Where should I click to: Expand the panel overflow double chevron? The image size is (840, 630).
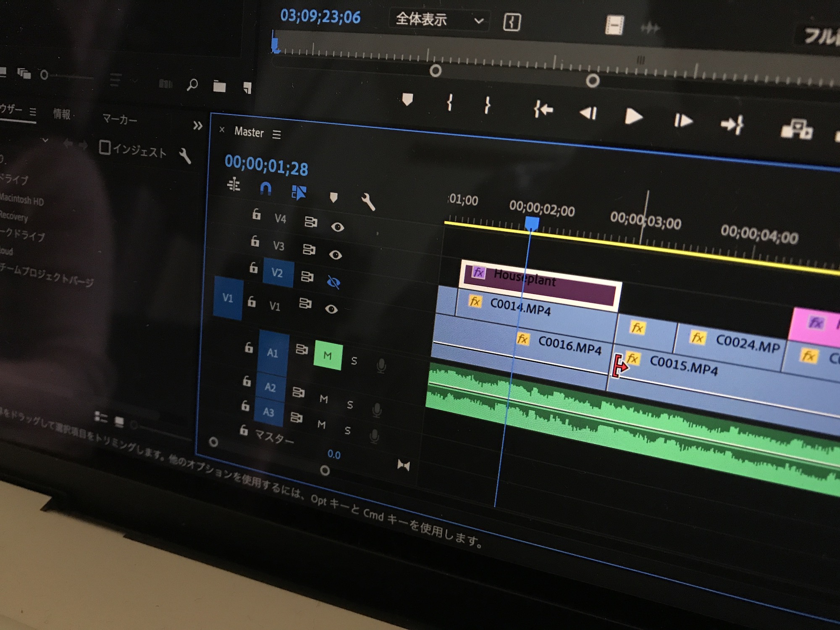pos(197,126)
